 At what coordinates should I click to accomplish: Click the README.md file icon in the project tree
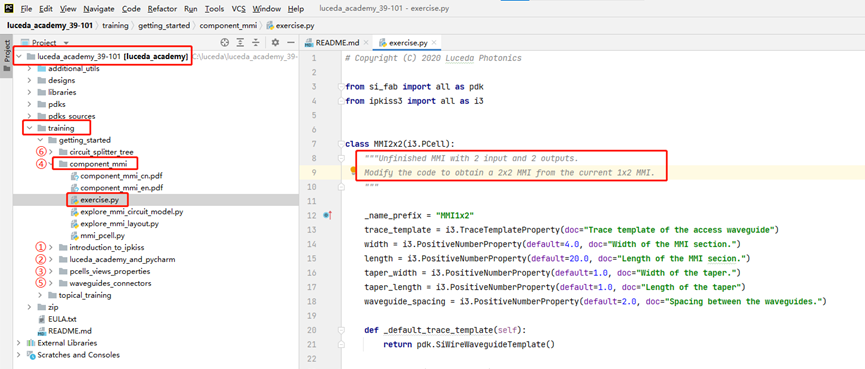tap(42, 331)
